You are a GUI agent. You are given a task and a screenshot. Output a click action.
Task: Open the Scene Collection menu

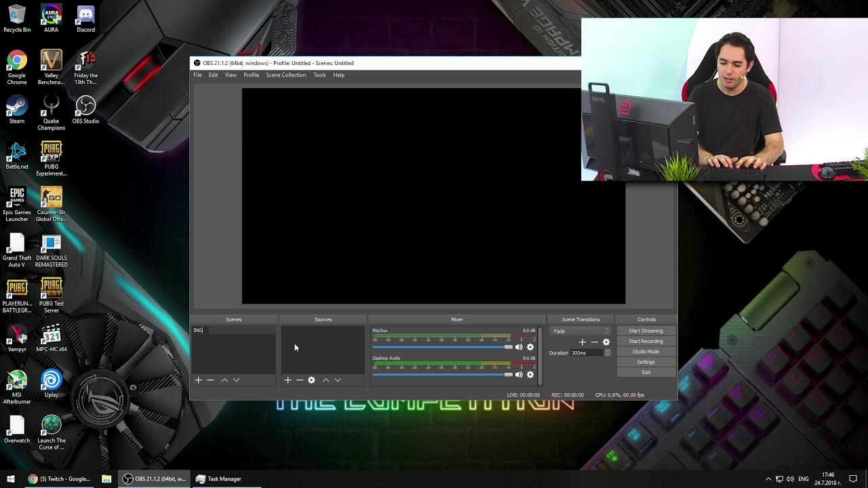pos(285,75)
